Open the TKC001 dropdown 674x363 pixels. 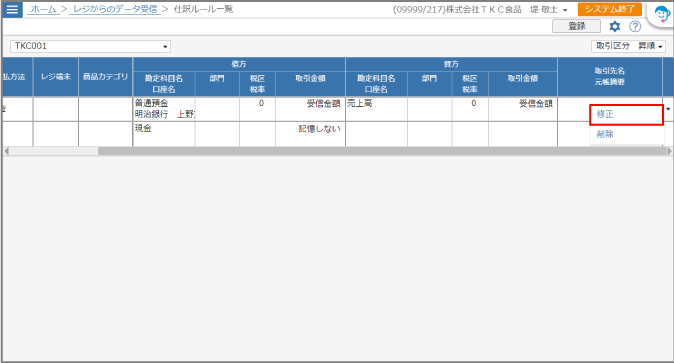tap(90, 46)
